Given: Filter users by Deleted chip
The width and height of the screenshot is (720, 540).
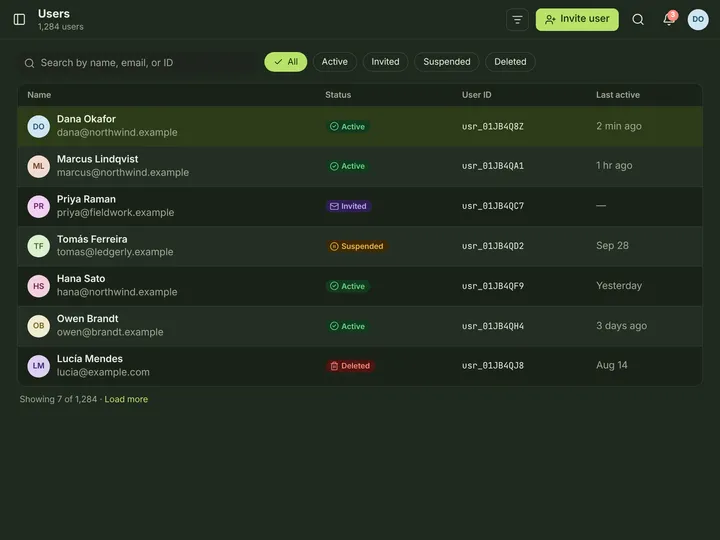Looking at the screenshot, I should pos(510,62).
